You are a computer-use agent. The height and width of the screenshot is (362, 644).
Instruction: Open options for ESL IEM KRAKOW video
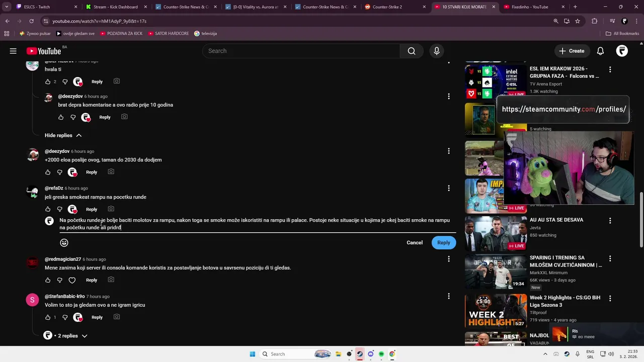pos(610,69)
